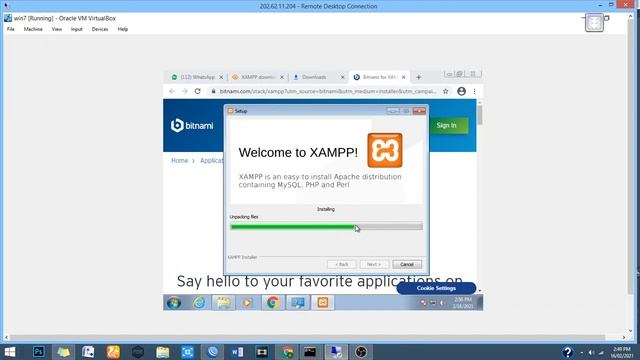The image size is (640, 360).
Task: Open the VirtualBox Help menu
Action: (123, 29)
